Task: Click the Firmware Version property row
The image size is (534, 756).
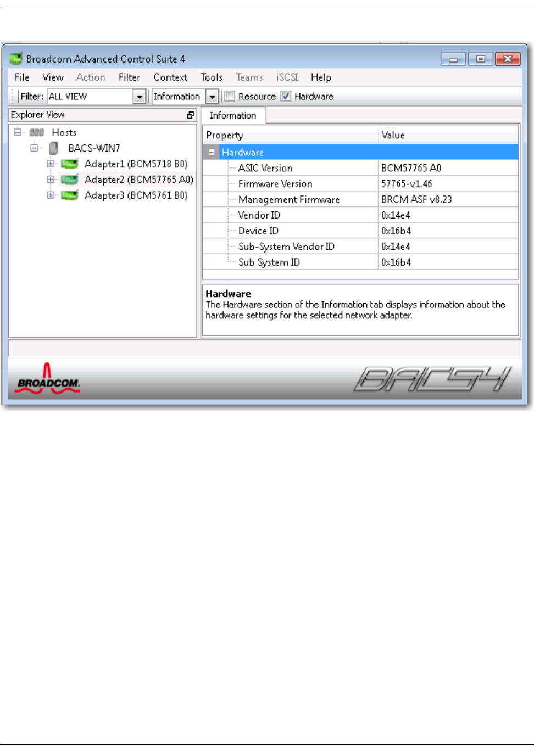Action: tap(360, 183)
